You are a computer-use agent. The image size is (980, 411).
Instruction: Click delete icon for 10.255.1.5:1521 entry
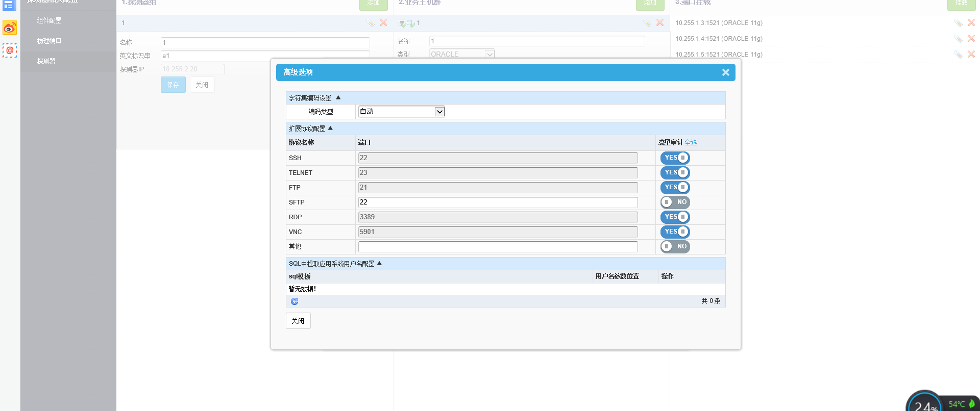click(971, 55)
